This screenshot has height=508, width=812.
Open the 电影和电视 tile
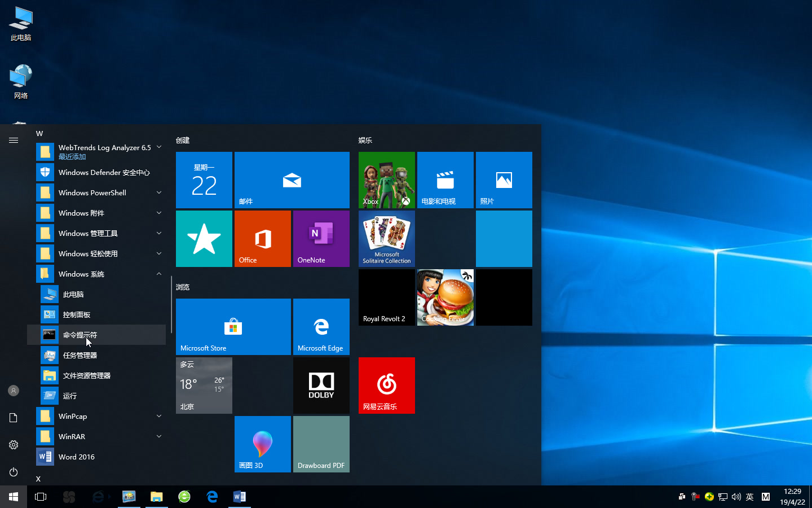(x=445, y=180)
